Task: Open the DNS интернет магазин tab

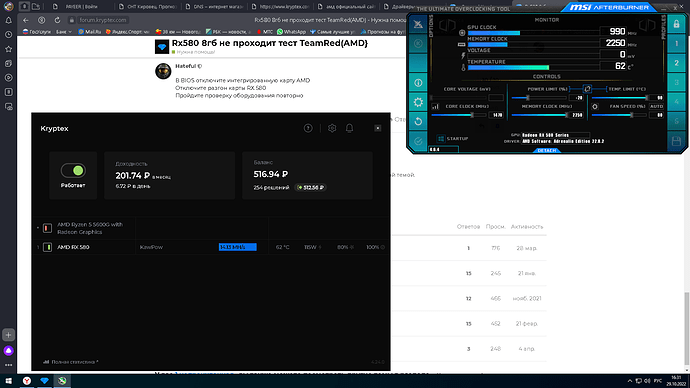Action: [x=214, y=7]
